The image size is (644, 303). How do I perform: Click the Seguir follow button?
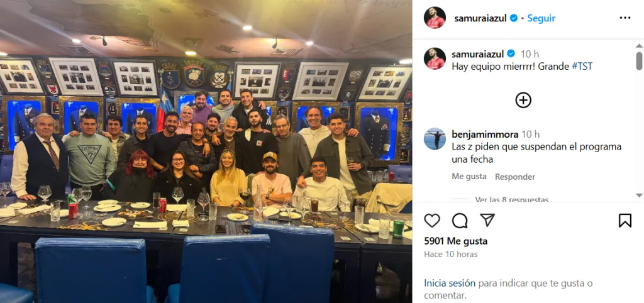pyautogui.click(x=541, y=18)
